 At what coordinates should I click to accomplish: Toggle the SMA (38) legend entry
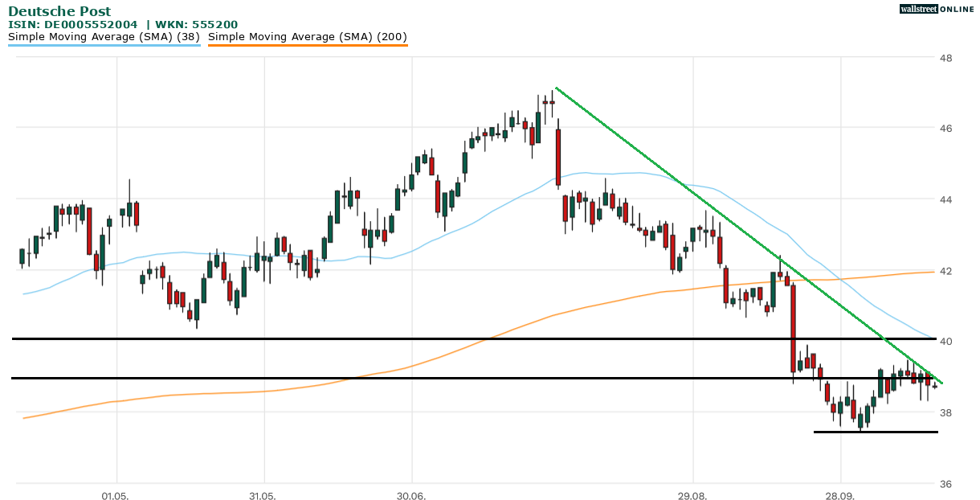point(104,37)
